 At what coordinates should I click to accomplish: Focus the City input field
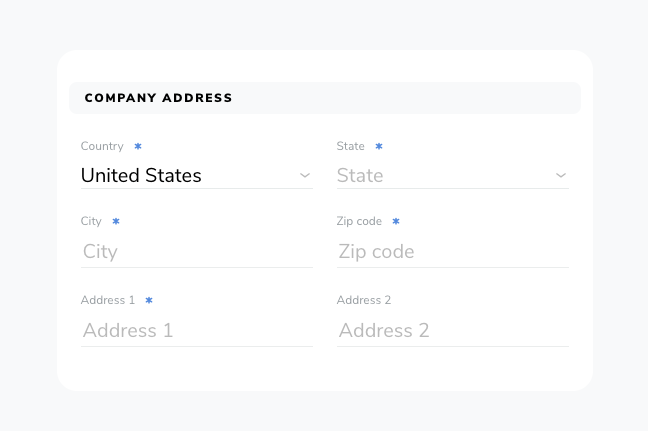pos(197,251)
